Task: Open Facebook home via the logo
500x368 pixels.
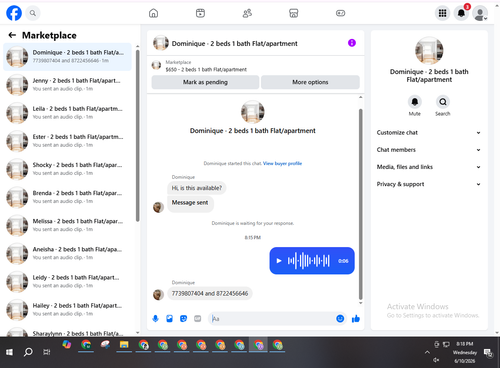Action: [x=14, y=13]
